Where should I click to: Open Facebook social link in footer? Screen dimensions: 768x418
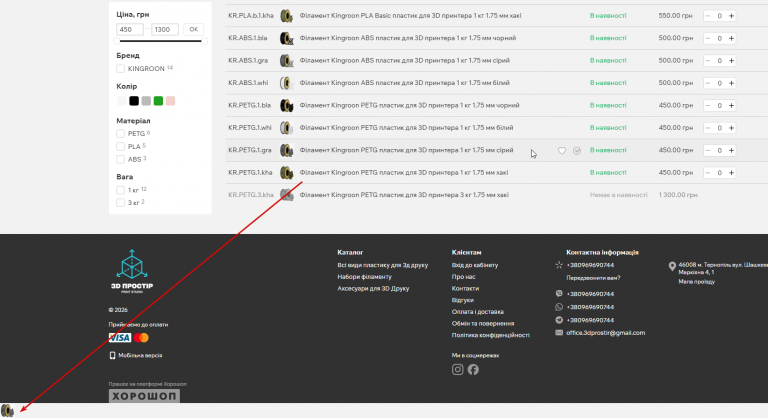click(473, 369)
